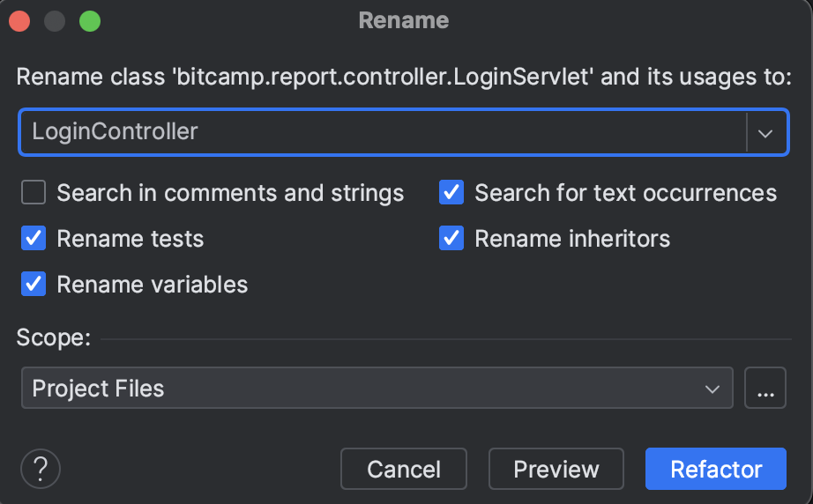The height and width of the screenshot is (504, 813).
Task: Expand the name history dropdown arrow
Action: 765,132
